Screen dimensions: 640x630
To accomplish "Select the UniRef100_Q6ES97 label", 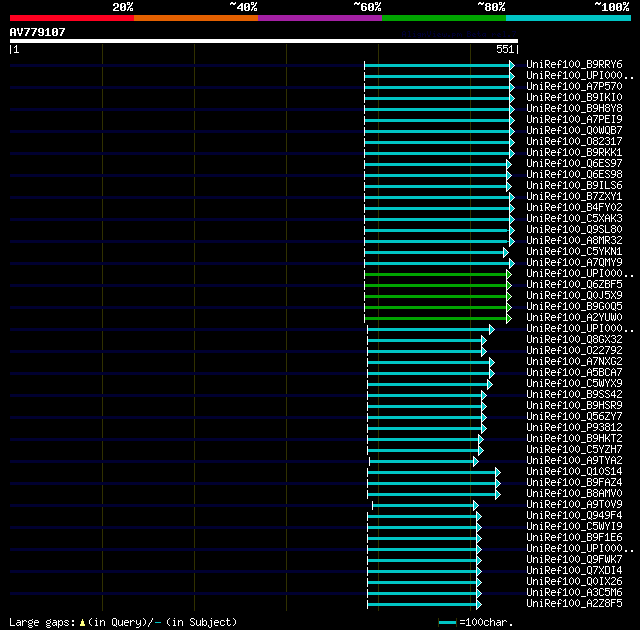I will point(574,164).
